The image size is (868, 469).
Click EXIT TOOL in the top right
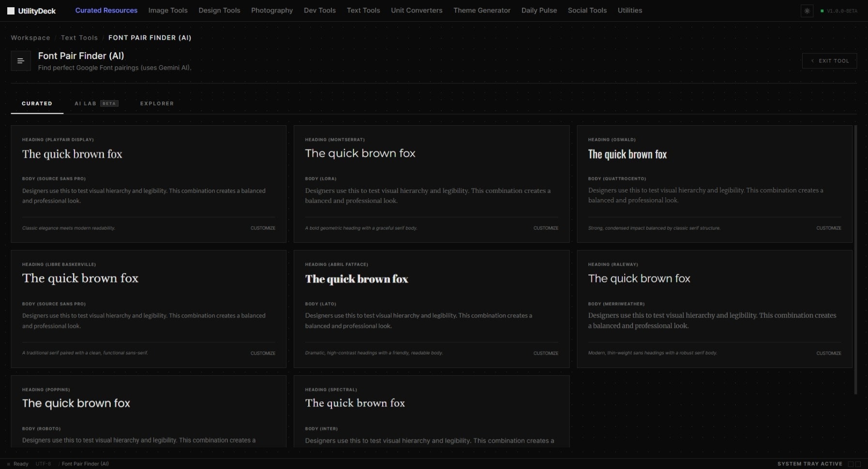[829, 60]
